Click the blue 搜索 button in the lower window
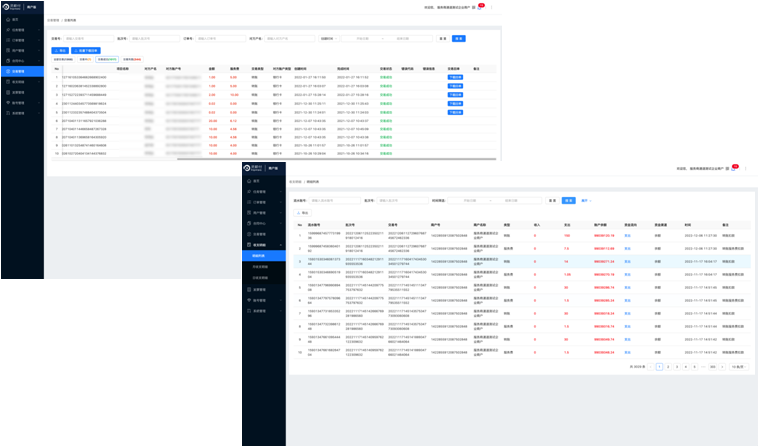759x447 pixels. coord(568,200)
